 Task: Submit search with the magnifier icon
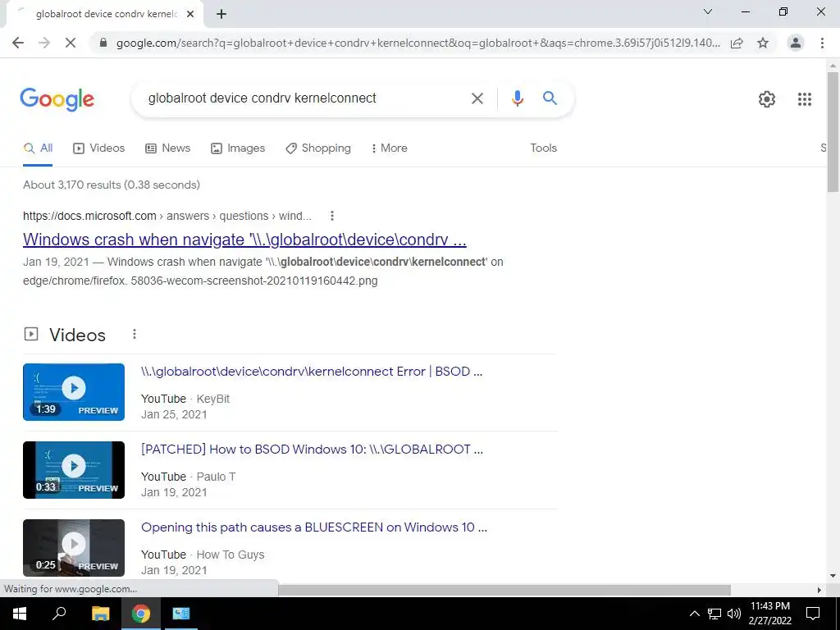(550, 98)
